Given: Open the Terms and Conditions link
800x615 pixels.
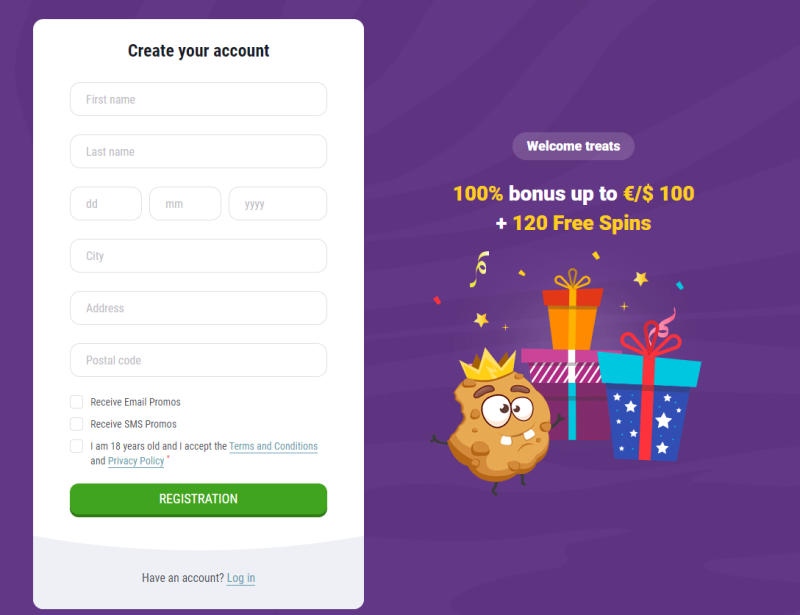Looking at the screenshot, I should (273, 446).
